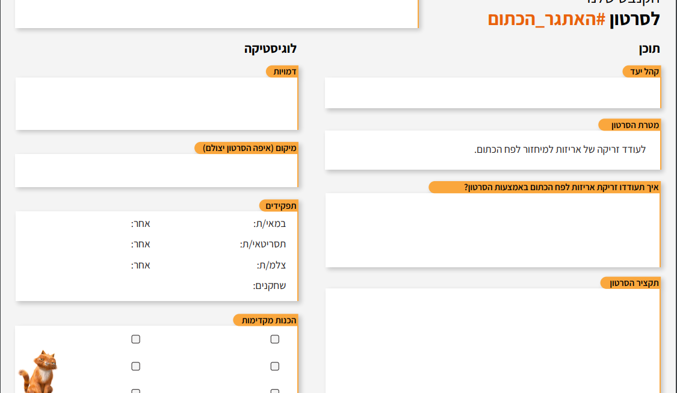Click the מטרת הסרטון orange label
Image resolution: width=677 pixels, height=393 pixels.
coord(630,125)
